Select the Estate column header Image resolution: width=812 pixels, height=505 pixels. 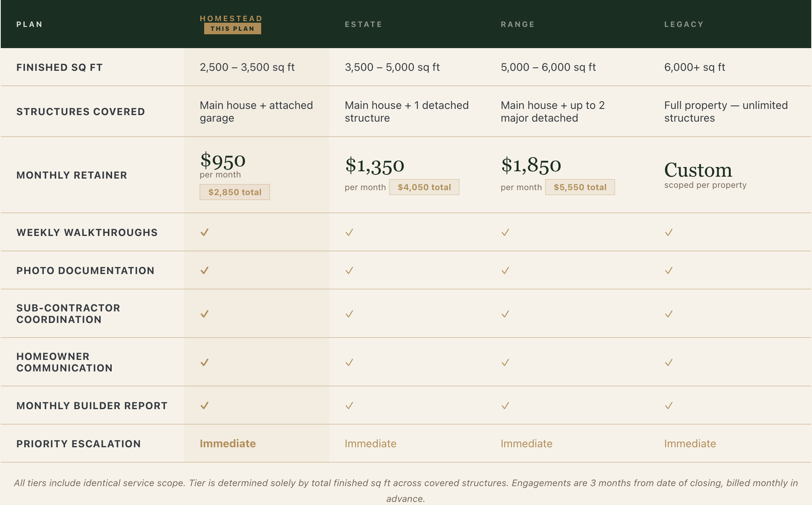[x=364, y=24]
